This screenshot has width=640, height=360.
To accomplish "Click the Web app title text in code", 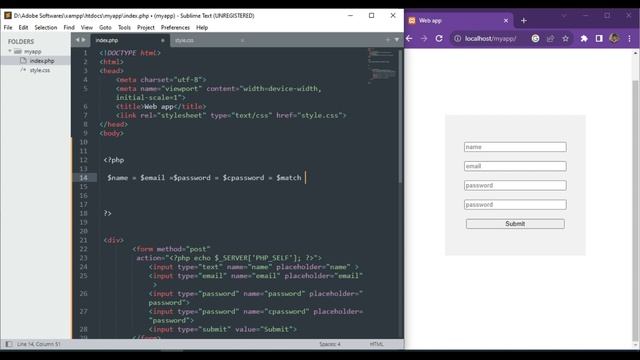I will tap(159, 107).
